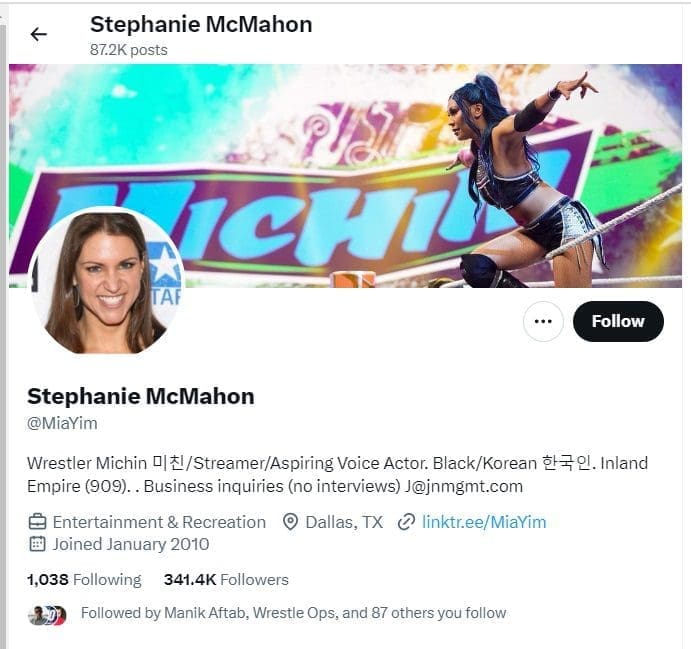Screen dimensions: 691x649
Task: Follow the Stephanie McMahon account
Action: [618, 322]
